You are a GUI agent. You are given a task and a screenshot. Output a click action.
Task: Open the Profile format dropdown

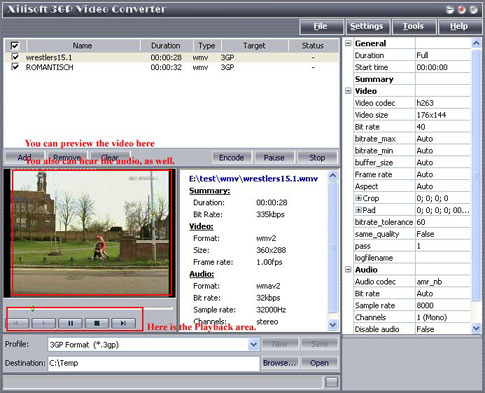pos(254,344)
